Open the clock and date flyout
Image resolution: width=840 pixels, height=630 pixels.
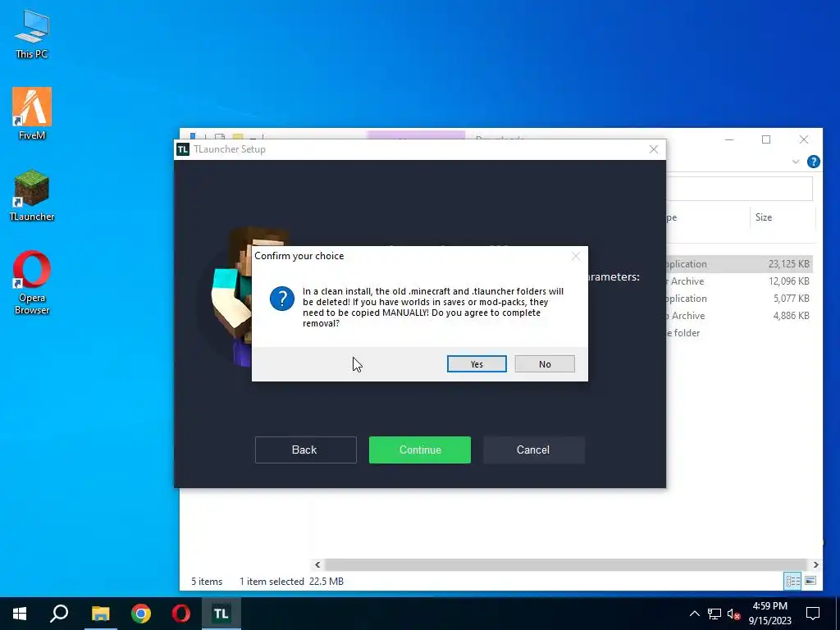(x=769, y=614)
